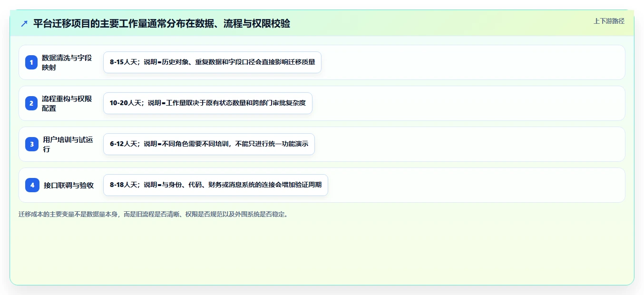Click the 6-12人天 description box
The image size is (644, 295).
coord(209,144)
